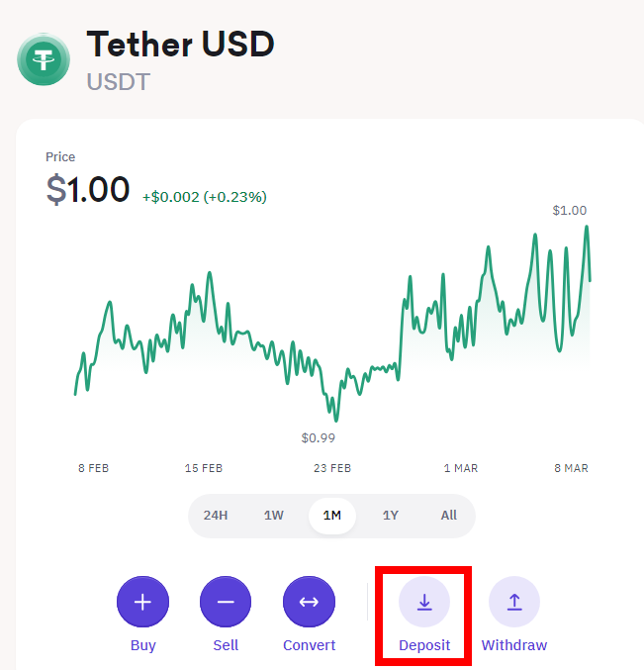The image size is (644, 670).
Task: Show the 1Y price history
Action: point(391,516)
